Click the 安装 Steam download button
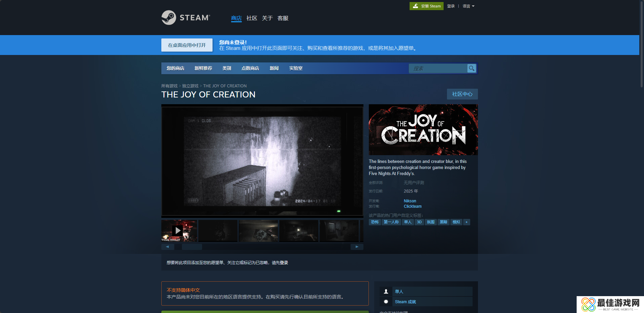 426,6
